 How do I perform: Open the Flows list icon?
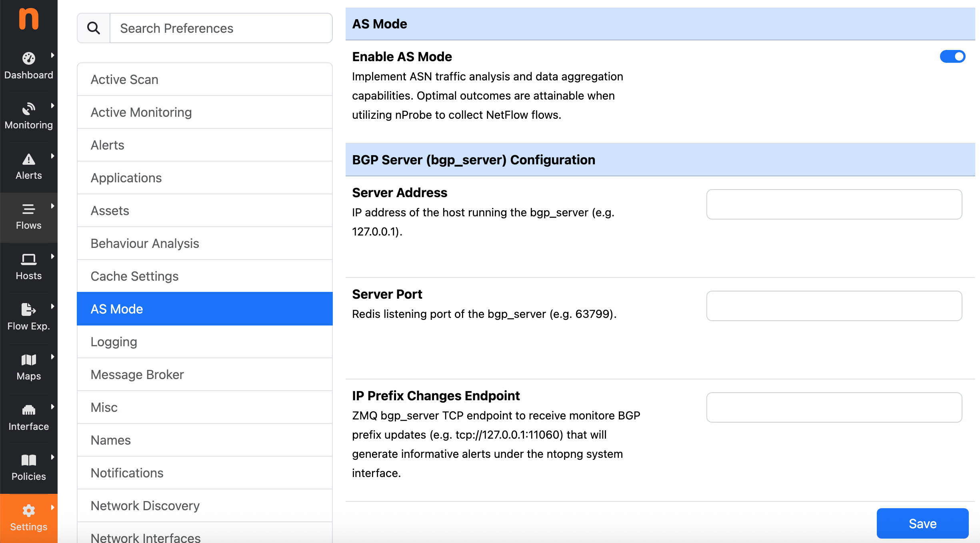[28, 209]
